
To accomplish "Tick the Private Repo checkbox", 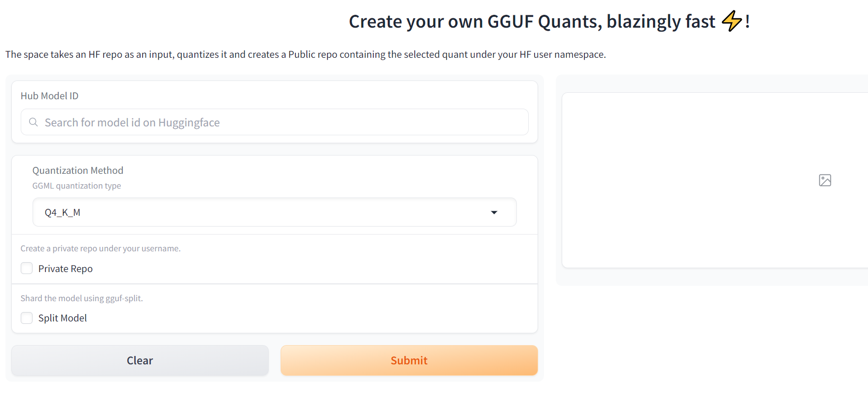I will pos(27,268).
